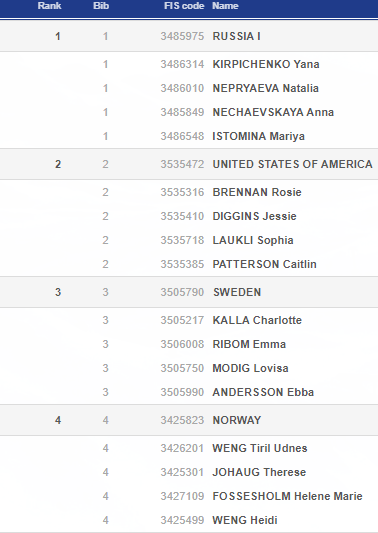Select DIGGINS Jessie row

coord(189,216)
